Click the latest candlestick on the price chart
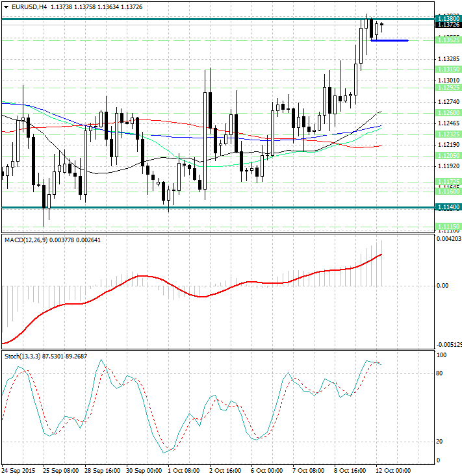 pos(382,24)
